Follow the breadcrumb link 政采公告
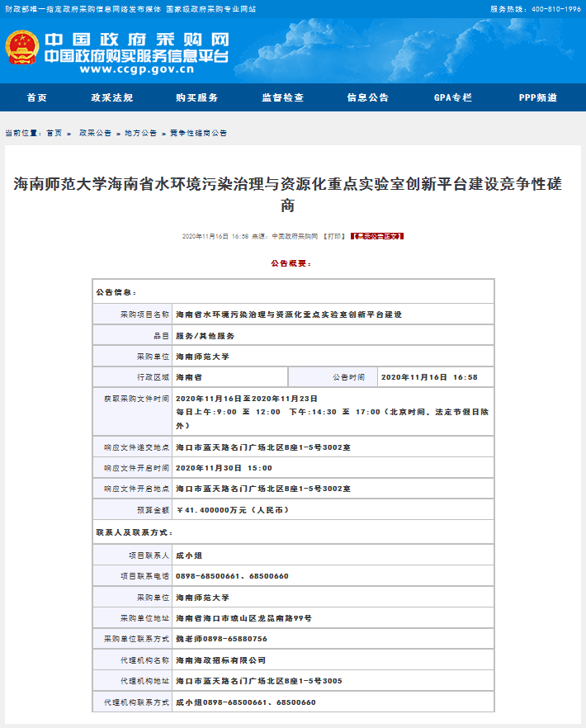Screen dimensions: 586x728 (95, 133)
